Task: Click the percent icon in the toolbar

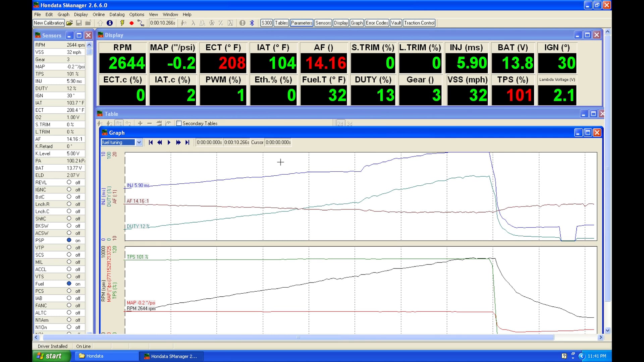Action: [221, 23]
